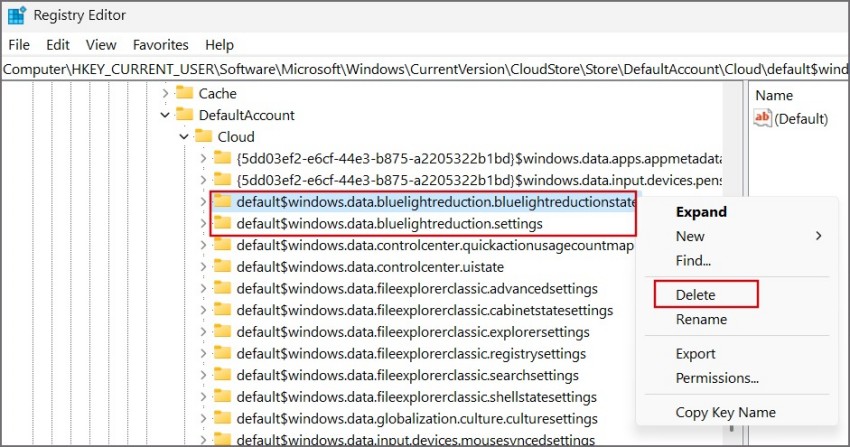This screenshot has width=850, height=447.
Task: Select the fileexplorerclassic.searchsettings key
Action: pyautogui.click(x=407, y=375)
